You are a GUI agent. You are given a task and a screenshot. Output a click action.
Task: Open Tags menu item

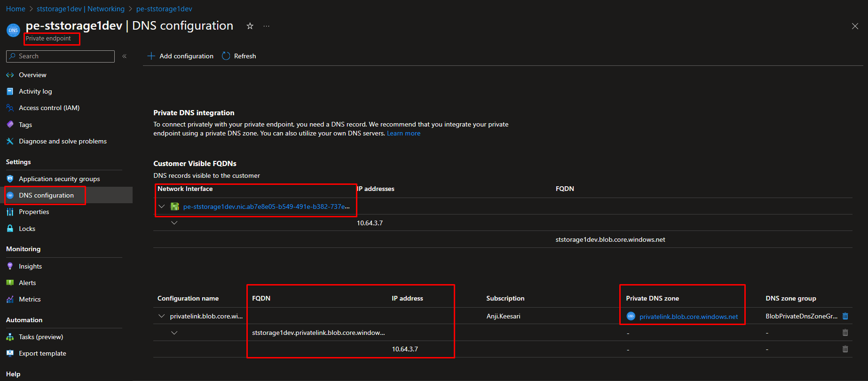25,125
